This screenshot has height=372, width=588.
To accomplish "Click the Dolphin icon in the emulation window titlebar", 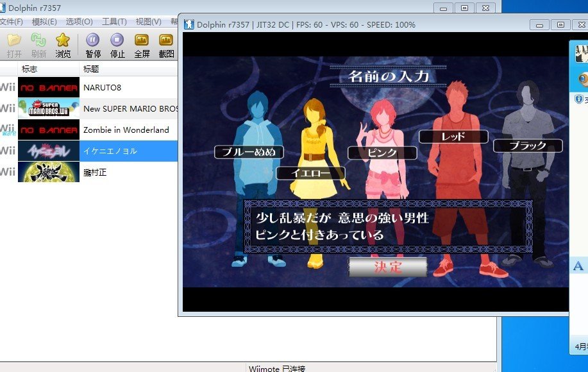I will (189, 24).
